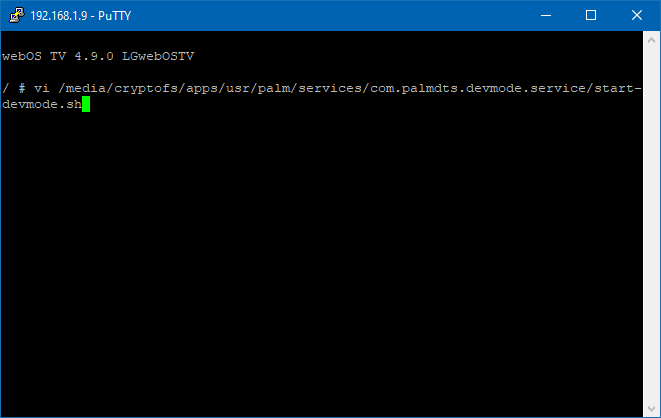Image resolution: width=661 pixels, height=418 pixels.
Task: Click the empty black terminal area
Action: (x=320, y=260)
